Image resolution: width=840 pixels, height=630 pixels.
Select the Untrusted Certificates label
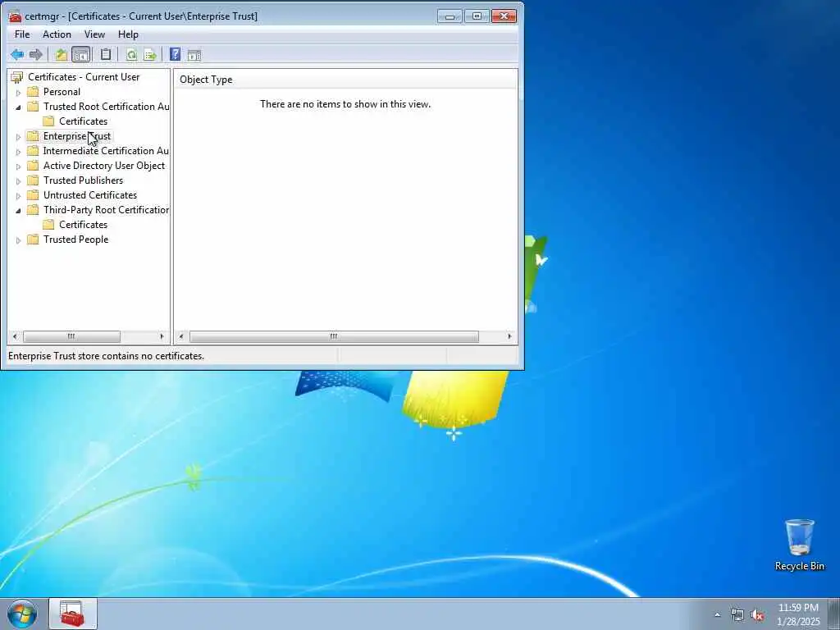click(x=90, y=195)
